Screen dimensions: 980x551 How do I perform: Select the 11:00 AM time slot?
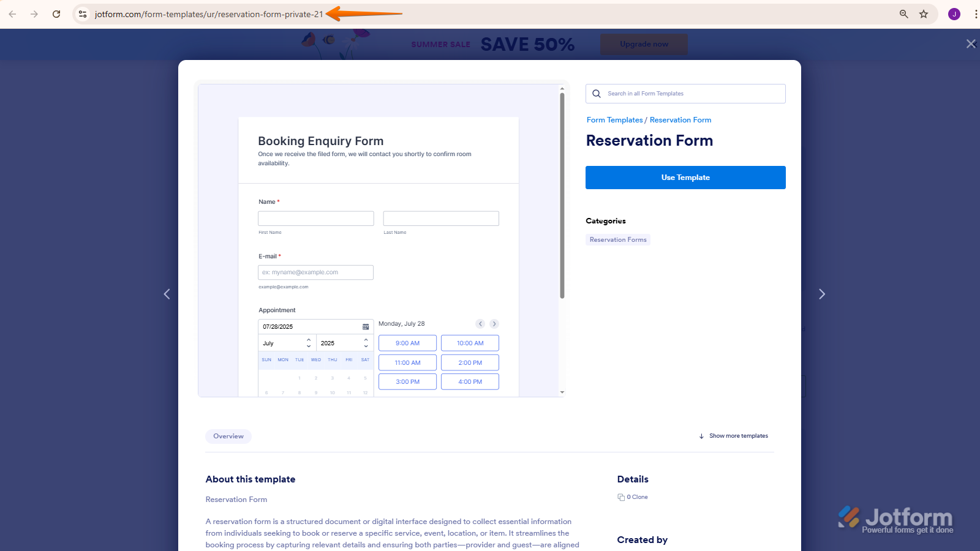tap(407, 363)
